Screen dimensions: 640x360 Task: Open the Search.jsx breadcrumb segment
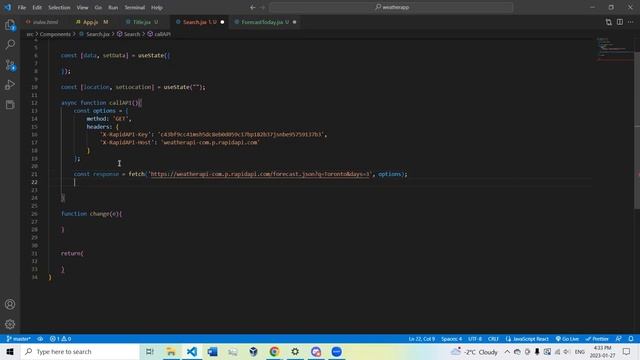click(95, 34)
